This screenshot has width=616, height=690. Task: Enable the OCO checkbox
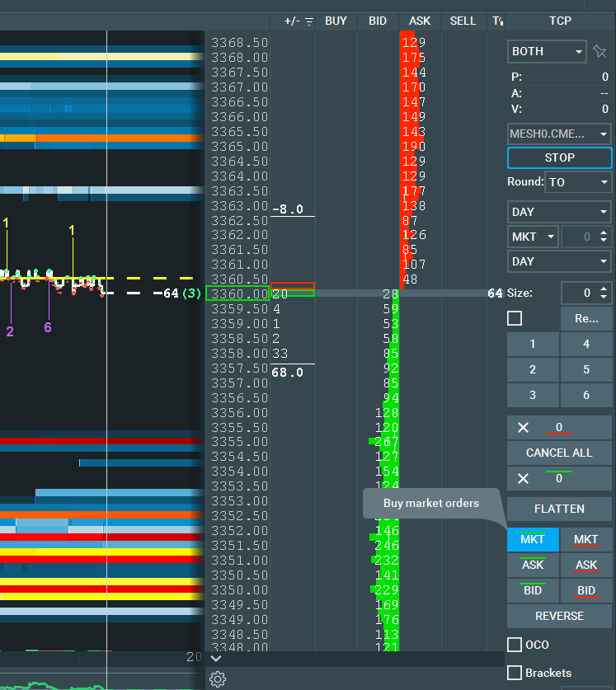click(x=515, y=645)
